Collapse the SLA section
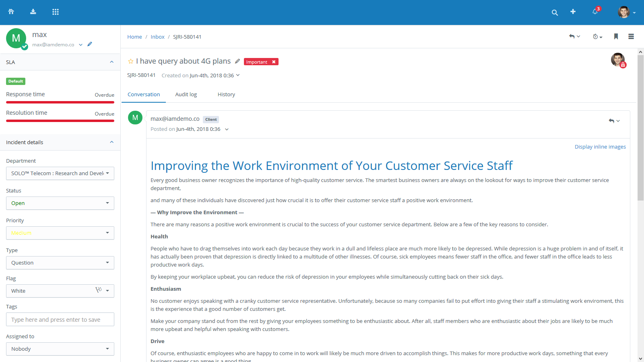Image resolution: width=644 pixels, height=362 pixels. pyautogui.click(x=111, y=62)
